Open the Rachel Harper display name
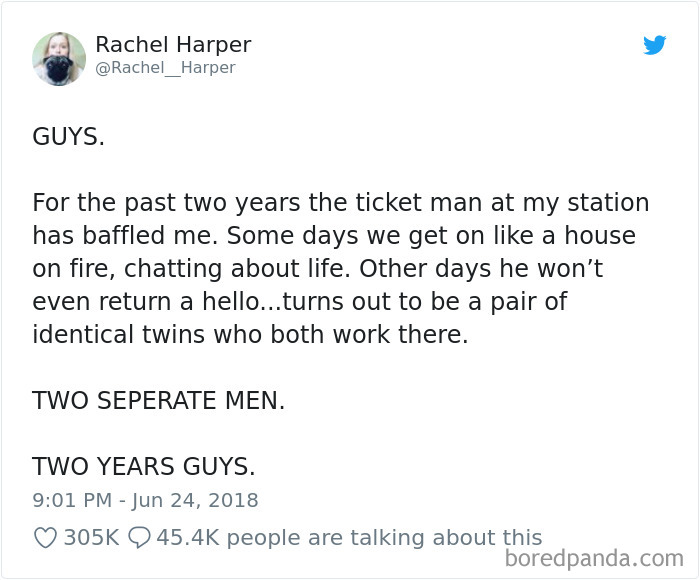Image resolution: width=700 pixels, height=580 pixels. coord(173,45)
